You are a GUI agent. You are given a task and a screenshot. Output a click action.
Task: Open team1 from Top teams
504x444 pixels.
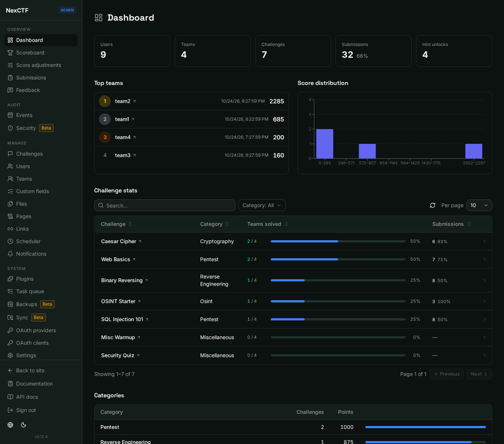point(124,119)
